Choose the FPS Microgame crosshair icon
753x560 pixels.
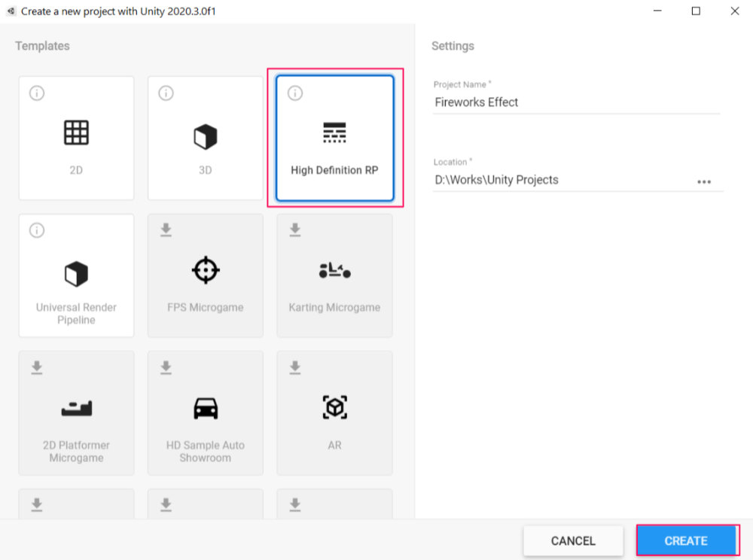205,269
